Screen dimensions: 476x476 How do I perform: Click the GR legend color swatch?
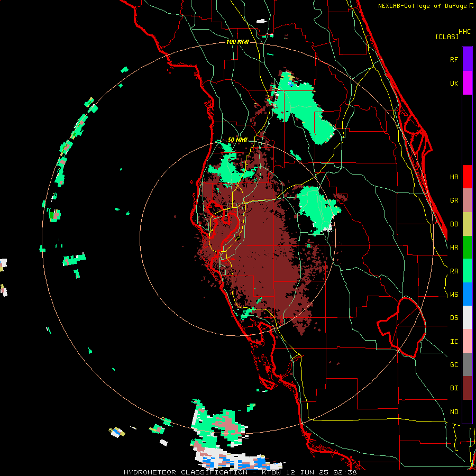pyautogui.click(x=467, y=200)
